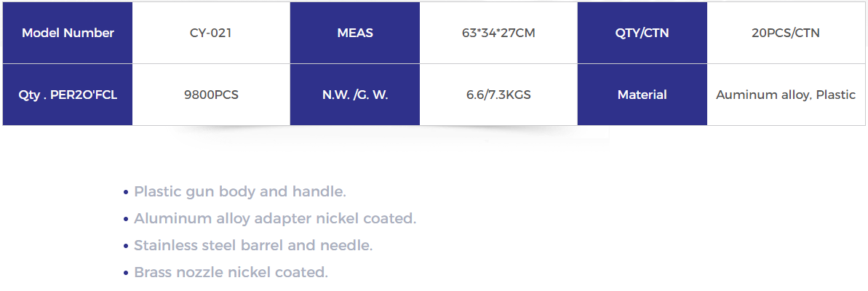
Task: Select the Auminum alloy, Plastic value
Action: (786, 95)
